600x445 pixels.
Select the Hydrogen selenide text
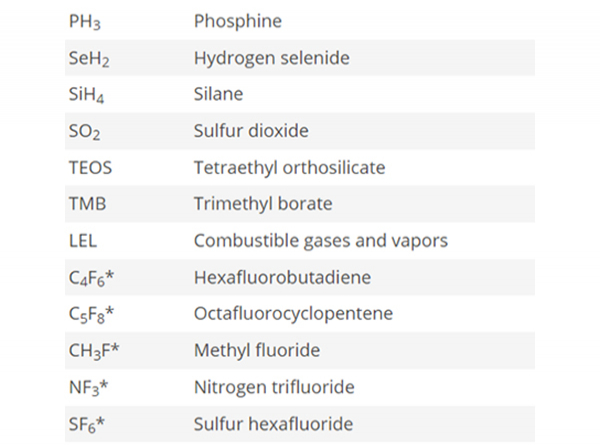(271, 58)
